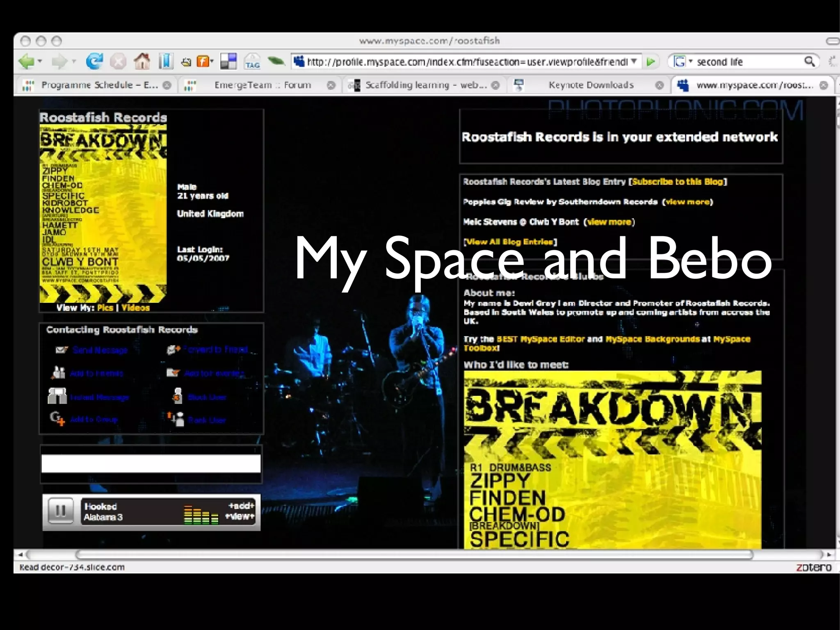Click the Block User link text
The width and height of the screenshot is (840, 630).
207,397
